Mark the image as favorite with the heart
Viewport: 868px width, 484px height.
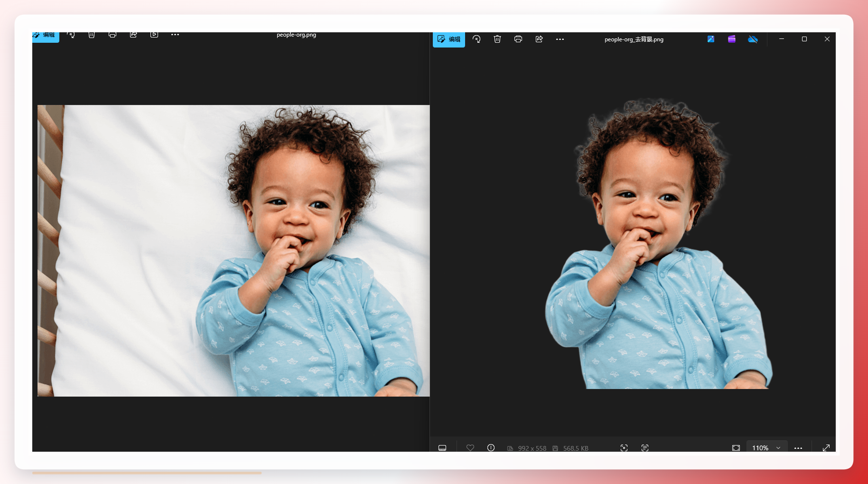(x=470, y=448)
